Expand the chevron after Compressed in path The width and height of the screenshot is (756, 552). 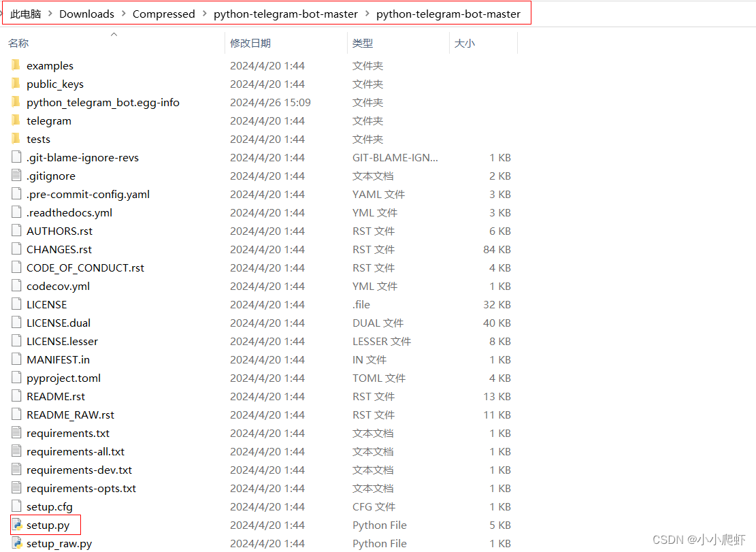[x=204, y=14]
